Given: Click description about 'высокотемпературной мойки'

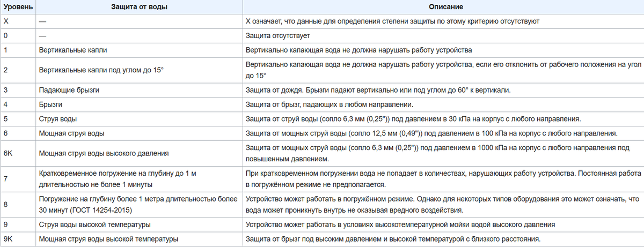Looking at the screenshot, I should pyautogui.click(x=443, y=224).
